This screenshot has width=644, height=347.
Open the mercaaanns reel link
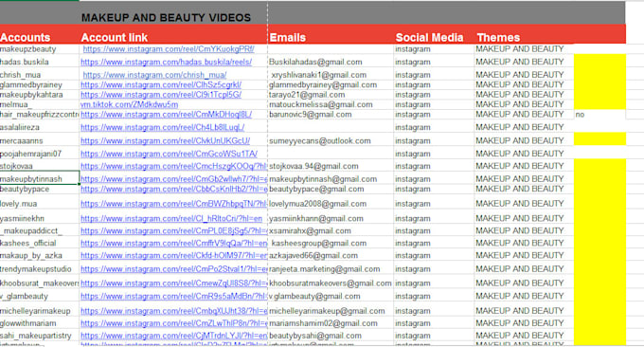coord(165,140)
